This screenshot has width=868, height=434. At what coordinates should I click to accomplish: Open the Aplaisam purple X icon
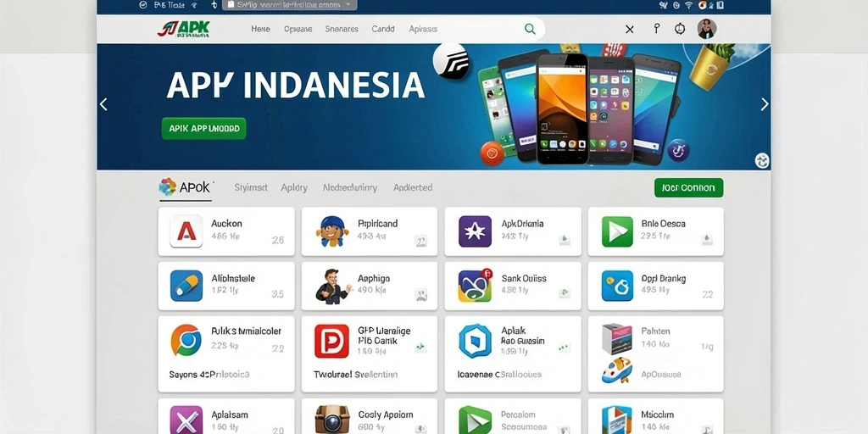186,420
